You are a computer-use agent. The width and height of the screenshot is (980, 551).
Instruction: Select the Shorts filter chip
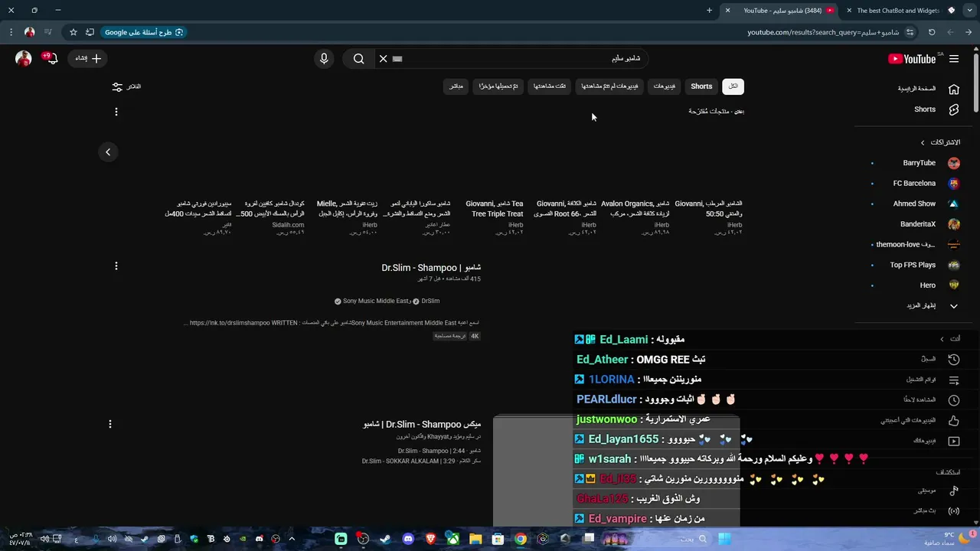701,86
